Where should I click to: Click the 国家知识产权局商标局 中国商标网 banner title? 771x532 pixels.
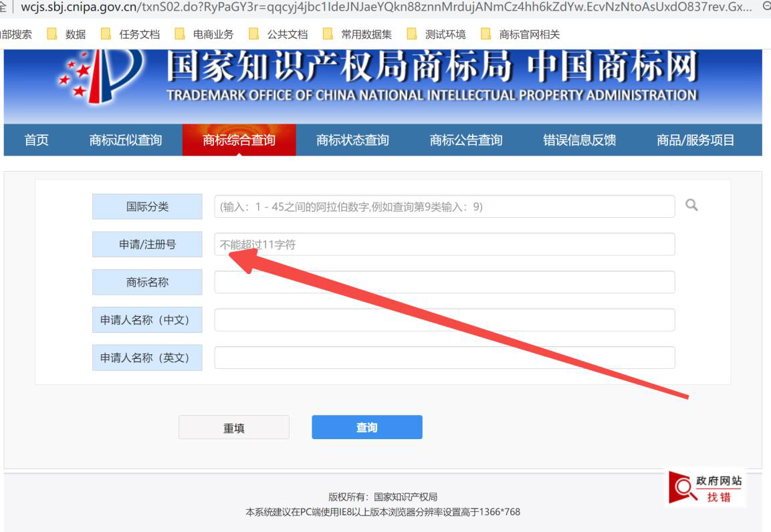tap(432, 66)
